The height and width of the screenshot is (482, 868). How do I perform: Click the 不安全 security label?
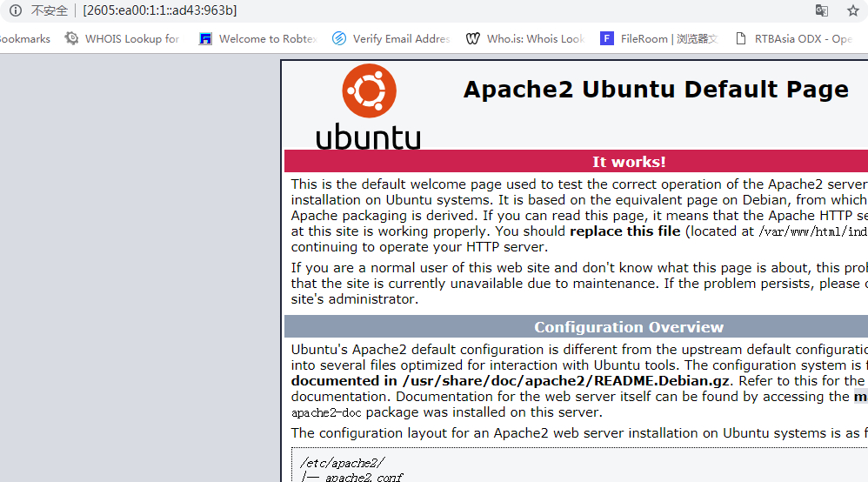50,10
